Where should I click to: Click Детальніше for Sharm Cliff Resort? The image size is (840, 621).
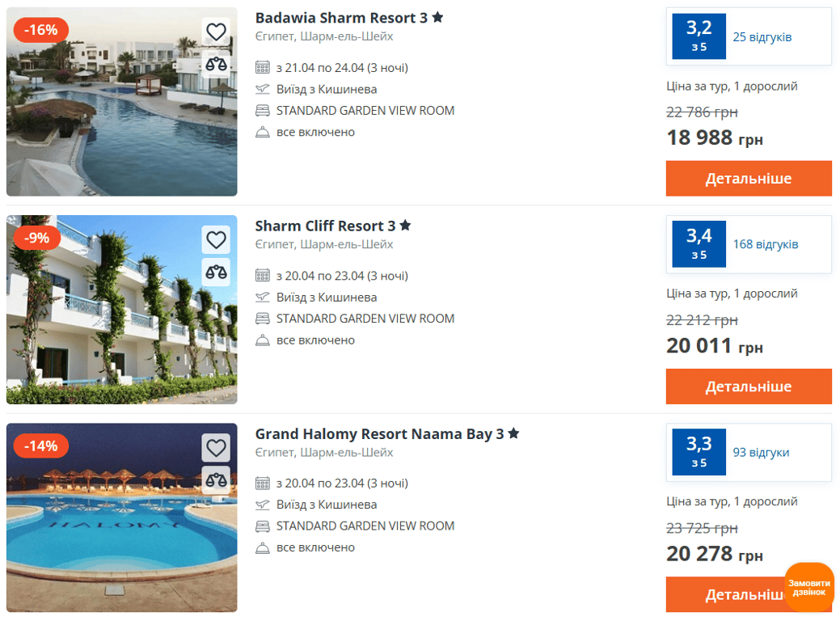point(748,387)
